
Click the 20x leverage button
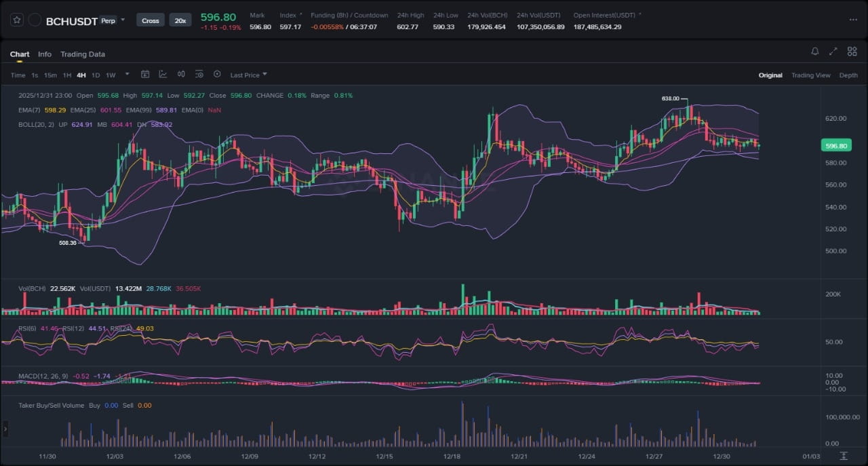pos(180,20)
